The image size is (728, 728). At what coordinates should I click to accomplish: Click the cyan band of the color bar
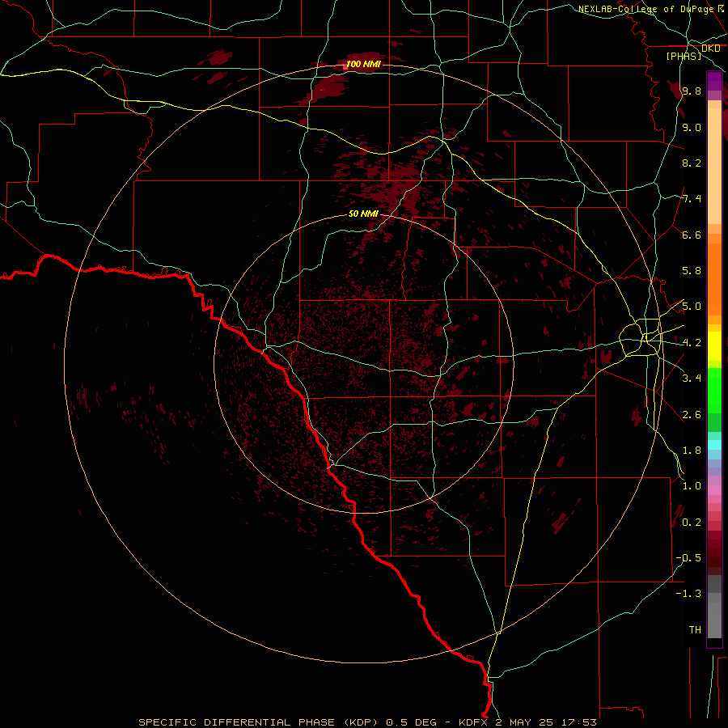click(714, 444)
